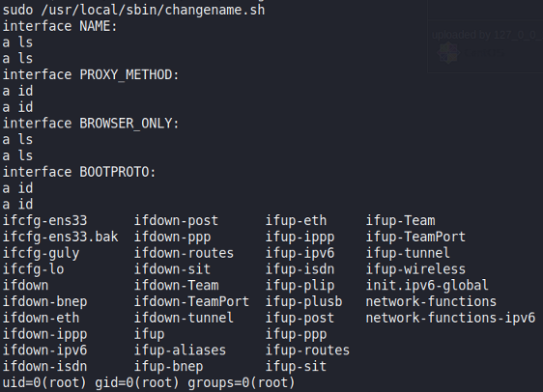The image size is (543, 392).
Task: Click the ifdown-TeamPort entry
Action: click(191, 301)
